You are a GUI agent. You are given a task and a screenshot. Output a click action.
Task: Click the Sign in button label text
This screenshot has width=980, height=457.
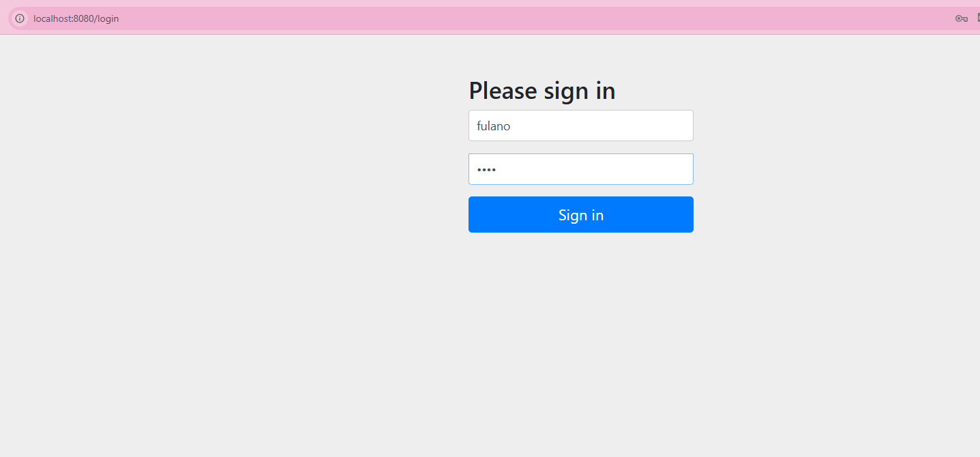click(x=581, y=215)
